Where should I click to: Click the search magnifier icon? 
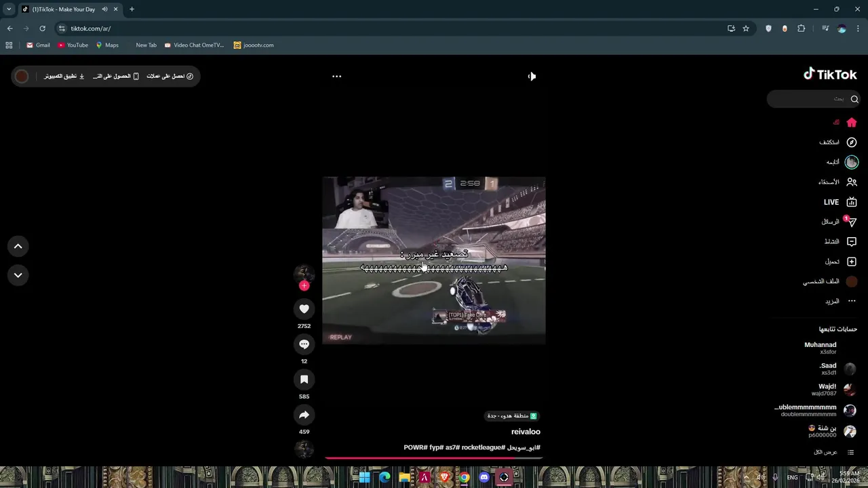click(854, 99)
